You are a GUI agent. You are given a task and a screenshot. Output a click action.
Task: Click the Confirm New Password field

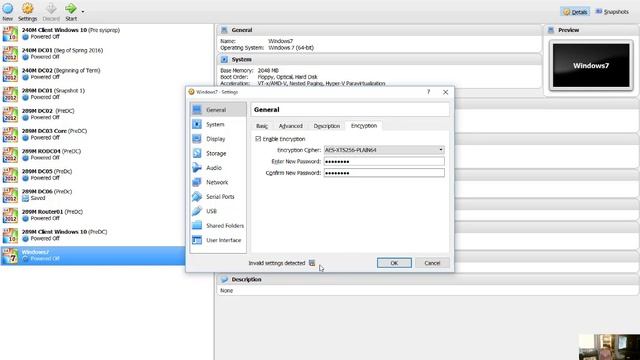point(384,173)
